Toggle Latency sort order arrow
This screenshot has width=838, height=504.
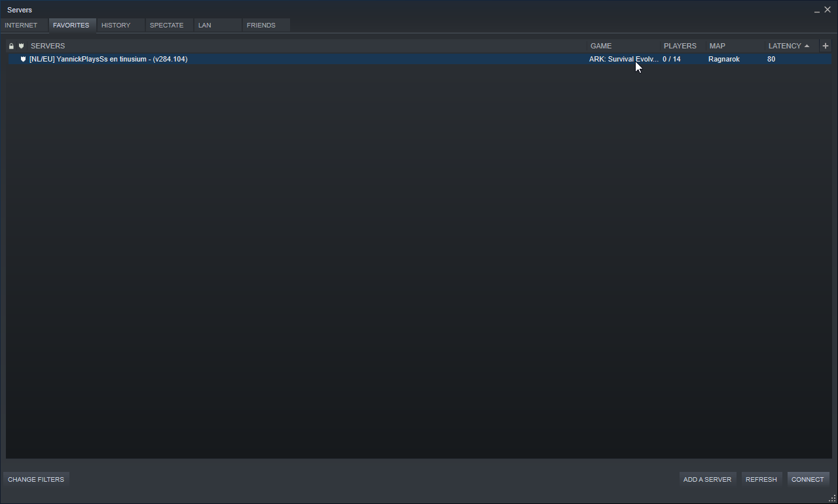pos(807,46)
